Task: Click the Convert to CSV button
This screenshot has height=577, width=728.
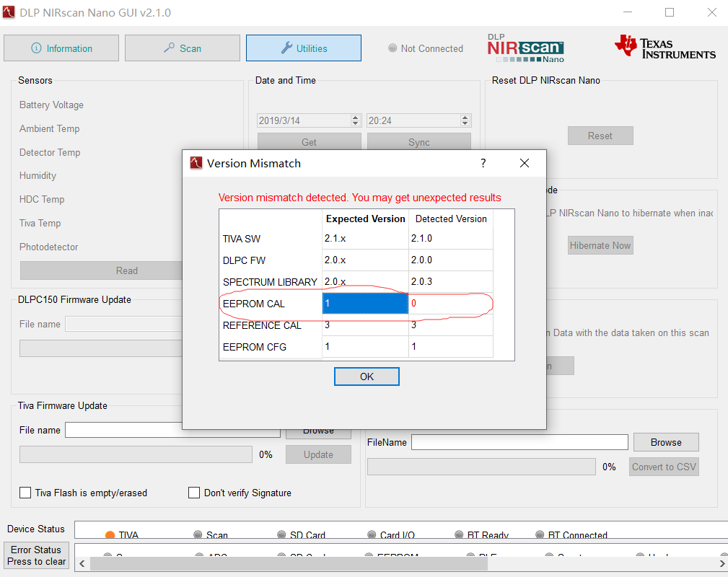Action: click(664, 467)
